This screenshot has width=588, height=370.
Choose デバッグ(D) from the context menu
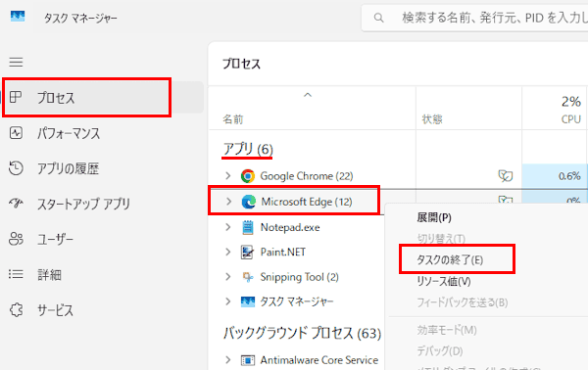(439, 350)
